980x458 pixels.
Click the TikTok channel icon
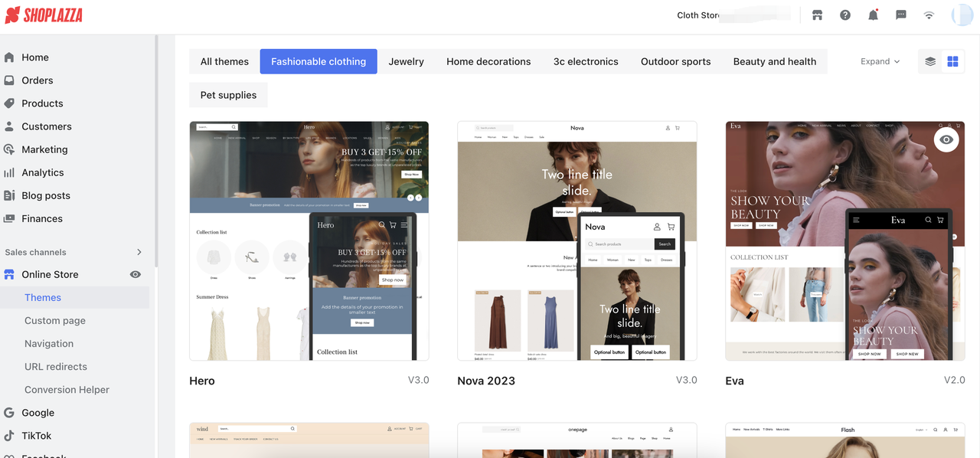(x=9, y=436)
